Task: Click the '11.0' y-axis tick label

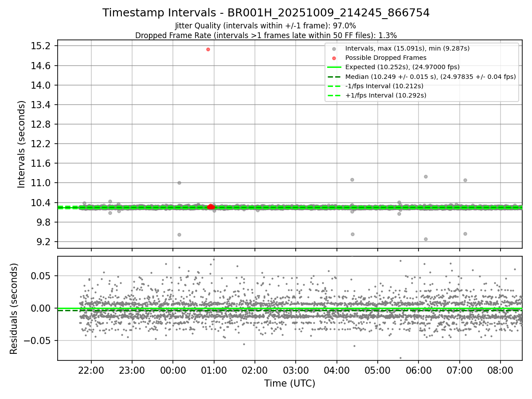Action: pos(42,183)
